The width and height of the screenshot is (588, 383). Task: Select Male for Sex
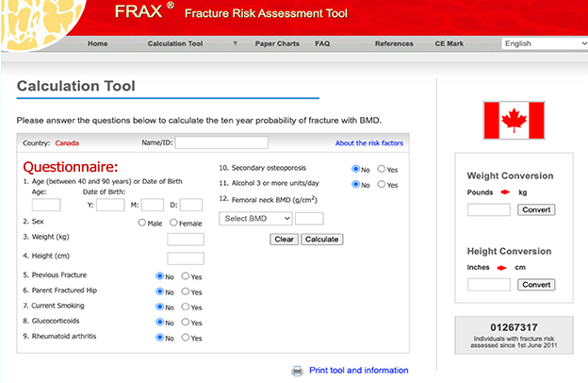click(x=141, y=223)
